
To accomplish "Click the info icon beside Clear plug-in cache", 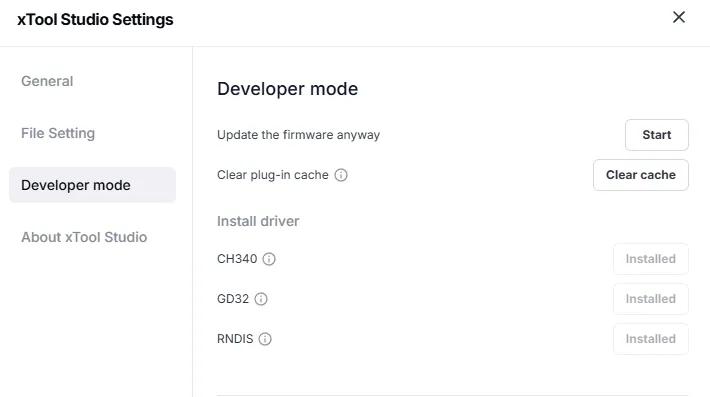I will [341, 175].
